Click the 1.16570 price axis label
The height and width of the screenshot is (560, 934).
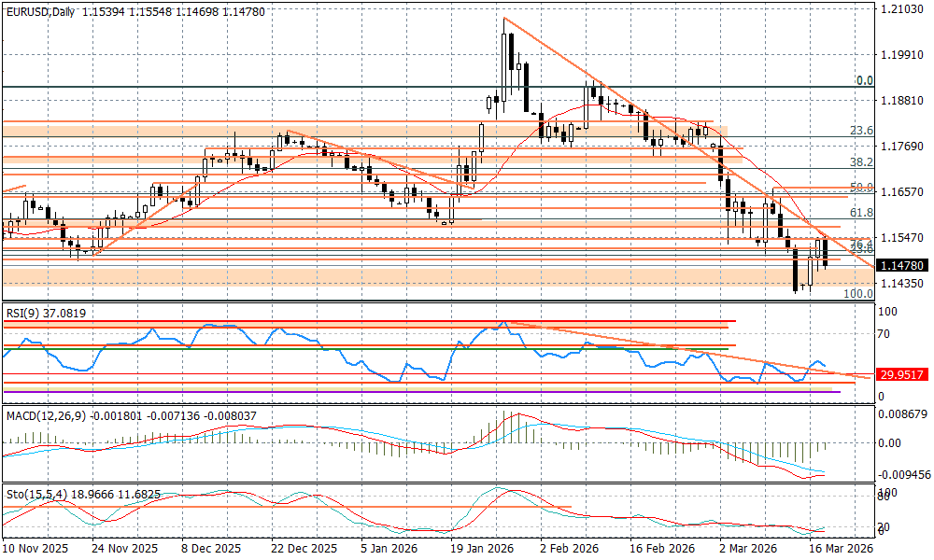(903, 192)
